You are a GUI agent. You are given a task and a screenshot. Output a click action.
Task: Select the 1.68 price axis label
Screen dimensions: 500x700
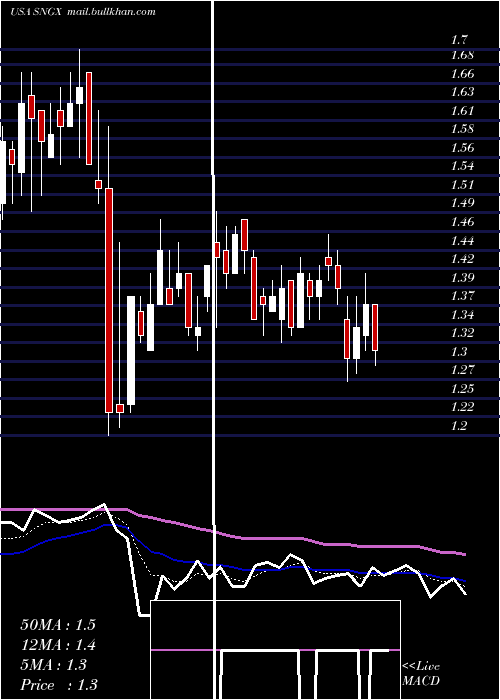pyautogui.click(x=462, y=55)
